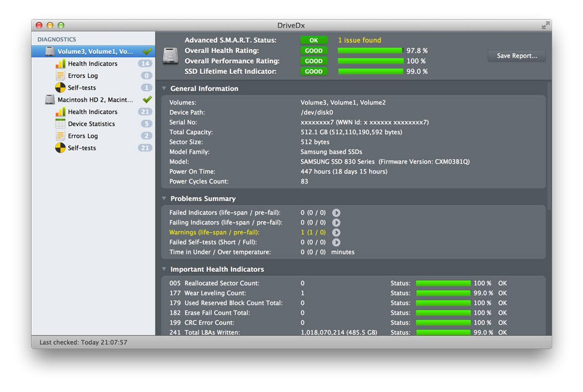Collapse the General Information section
This screenshot has height=392, width=583.
point(164,88)
